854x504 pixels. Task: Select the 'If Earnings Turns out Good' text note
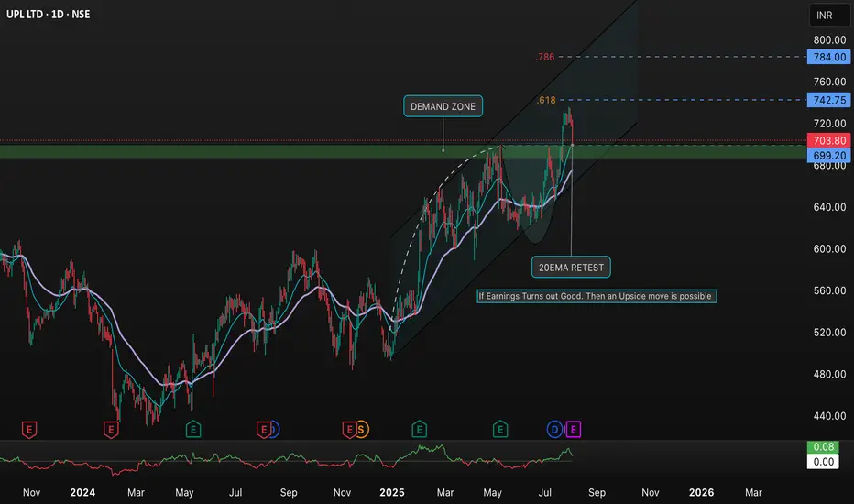pyautogui.click(x=597, y=296)
